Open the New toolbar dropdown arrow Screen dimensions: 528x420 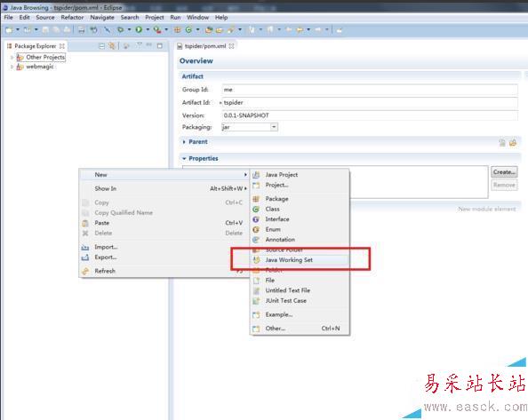tap(18, 30)
